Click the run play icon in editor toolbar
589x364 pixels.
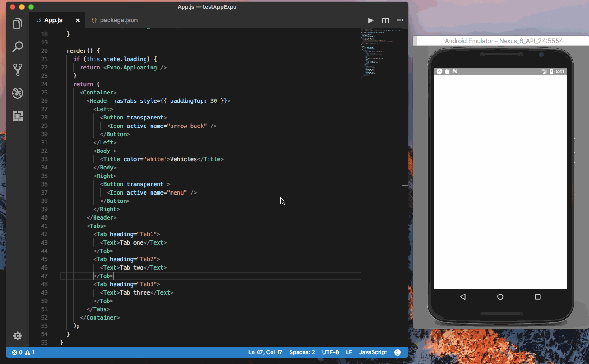tap(370, 20)
